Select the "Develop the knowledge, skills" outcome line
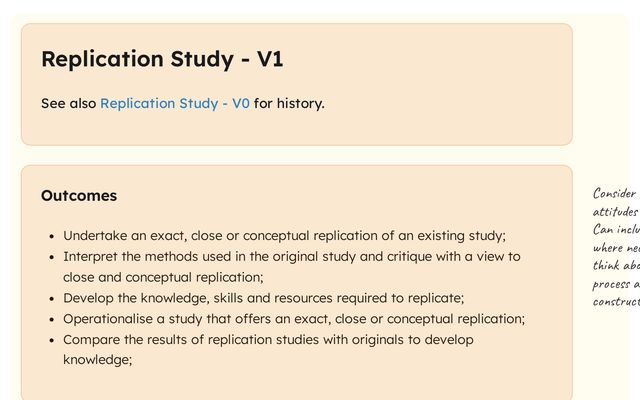Screen dimensions: 640x400 click(x=263, y=298)
